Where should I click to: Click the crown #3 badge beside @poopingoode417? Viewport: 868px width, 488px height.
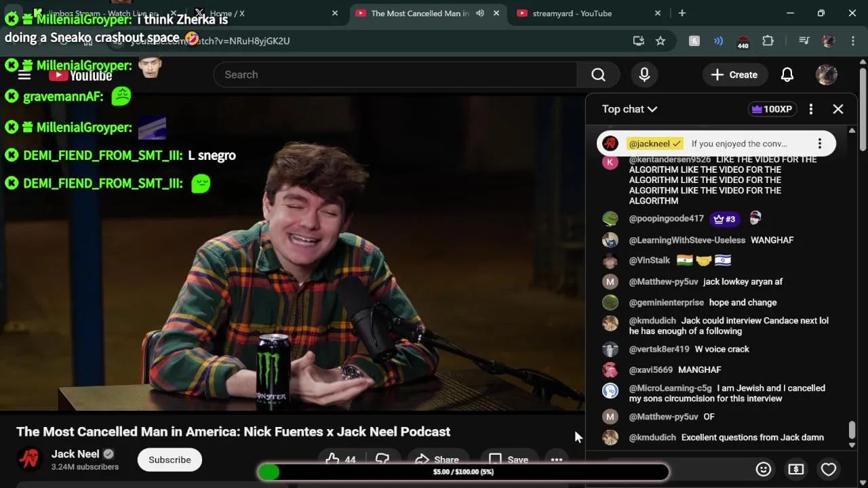pyautogui.click(x=725, y=219)
